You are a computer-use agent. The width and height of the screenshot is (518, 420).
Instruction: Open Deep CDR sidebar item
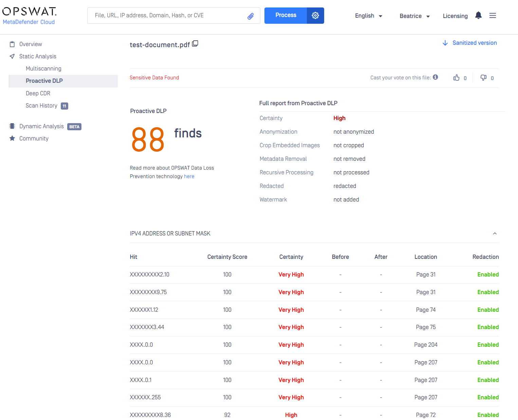coord(38,93)
